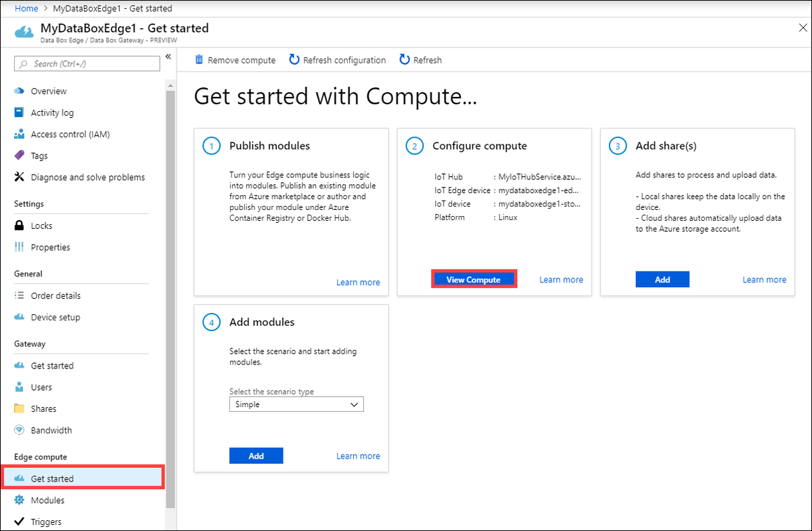This screenshot has width=812, height=531.
Task: Click MyDataBoxEdge1 - Get started breadcrumb text
Action: tap(112, 9)
